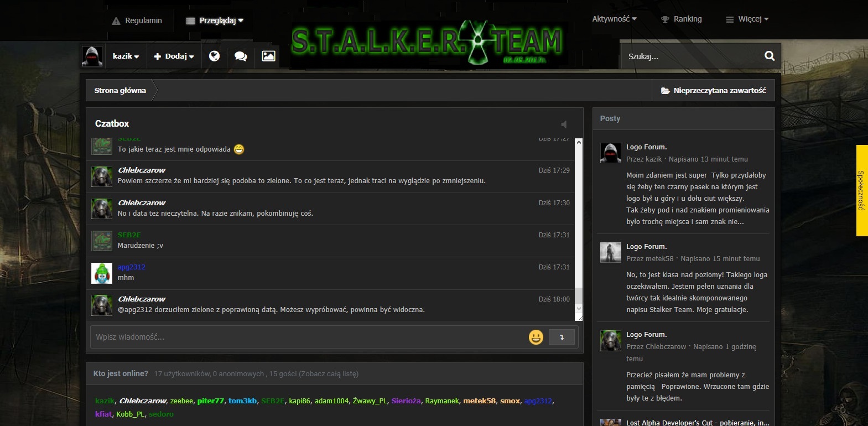Click the chat scrollbar up arrow
This screenshot has height=426, width=868.
pos(579,142)
